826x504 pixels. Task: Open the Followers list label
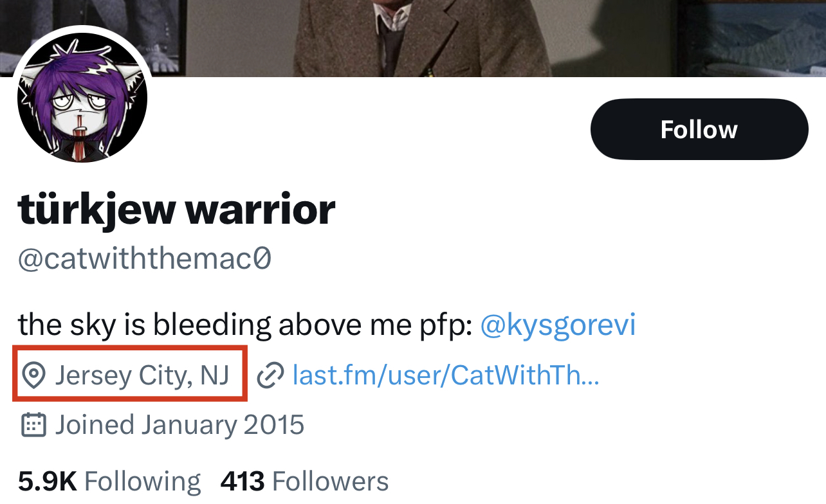coord(331,481)
